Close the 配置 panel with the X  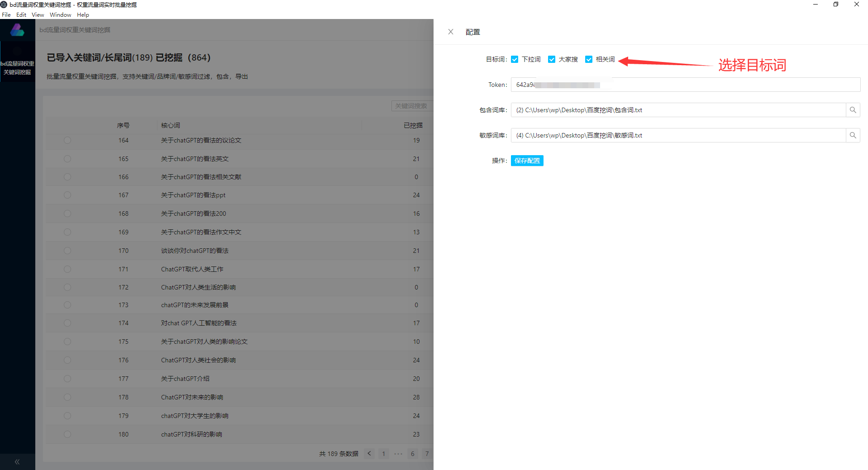pyautogui.click(x=450, y=32)
